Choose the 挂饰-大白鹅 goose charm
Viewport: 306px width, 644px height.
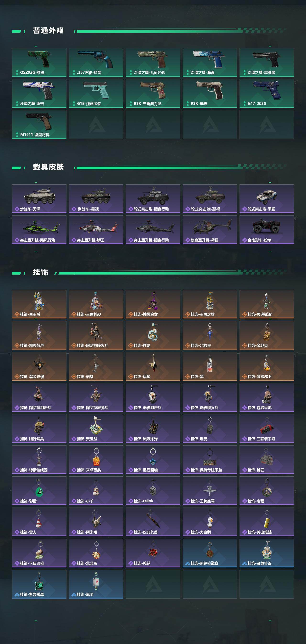pos(210,522)
